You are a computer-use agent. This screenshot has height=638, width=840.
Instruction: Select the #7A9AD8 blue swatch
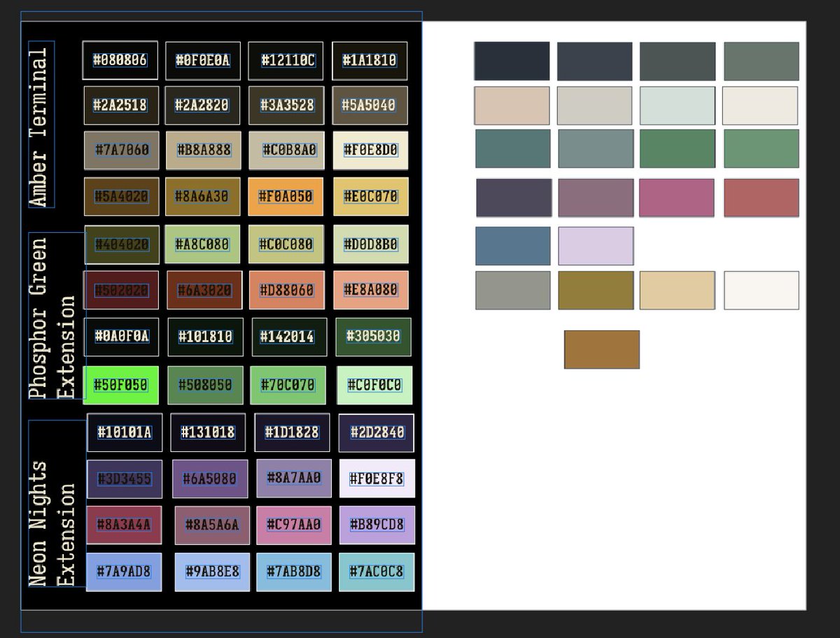click(x=124, y=572)
